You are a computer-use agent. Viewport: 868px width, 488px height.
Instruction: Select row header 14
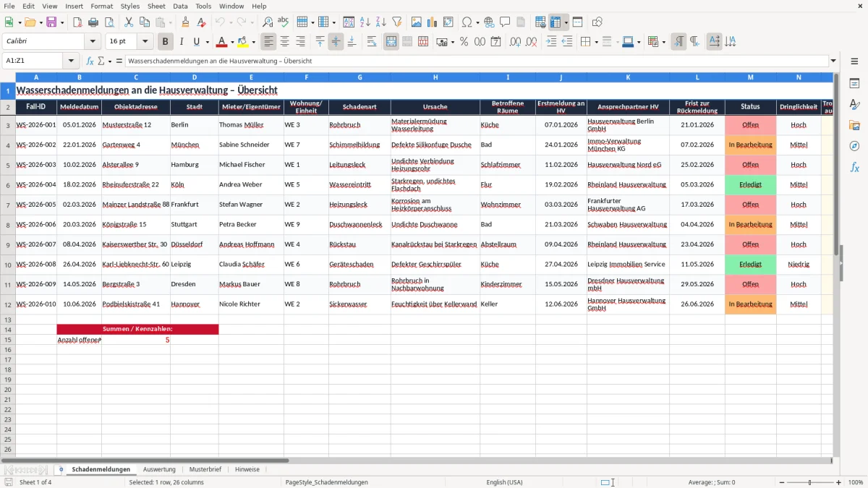click(8, 329)
